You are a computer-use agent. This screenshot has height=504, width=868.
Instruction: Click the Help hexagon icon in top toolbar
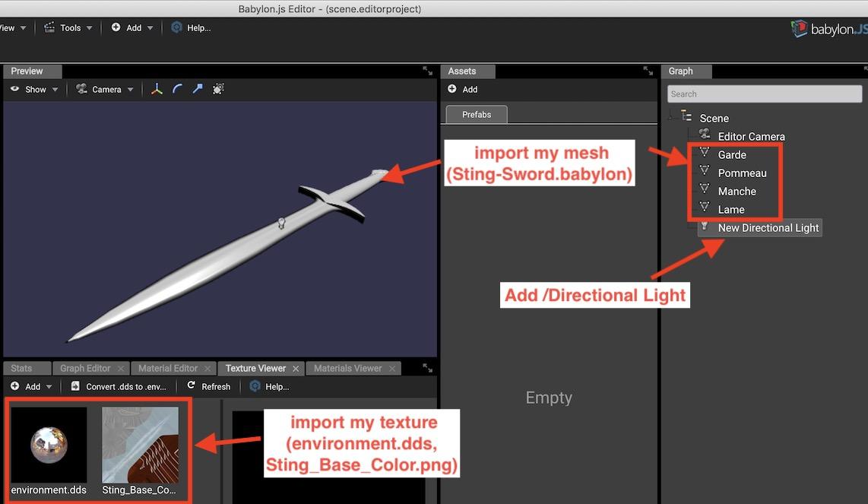(x=176, y=27)
